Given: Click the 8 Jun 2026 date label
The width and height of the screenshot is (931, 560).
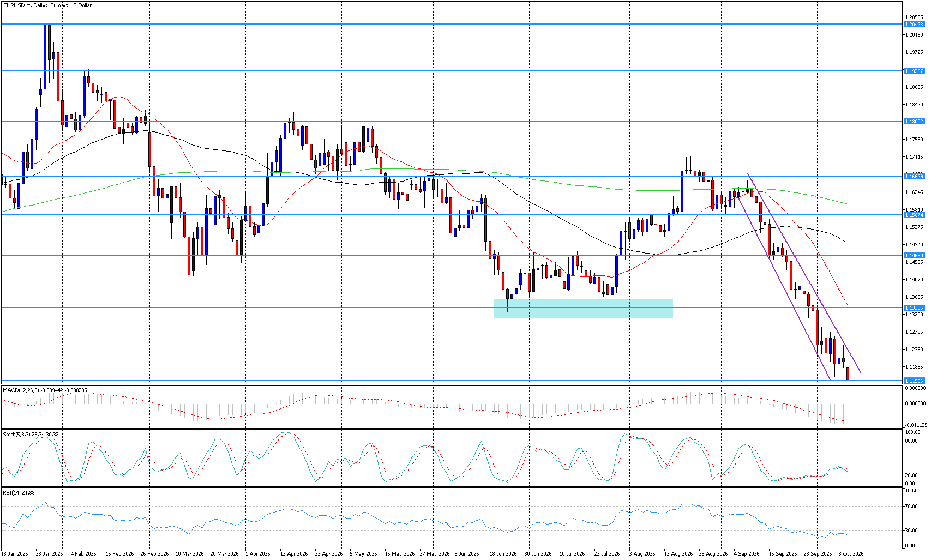Looking at the screenshot, I should pyautogui.click(x=467, y=554).
